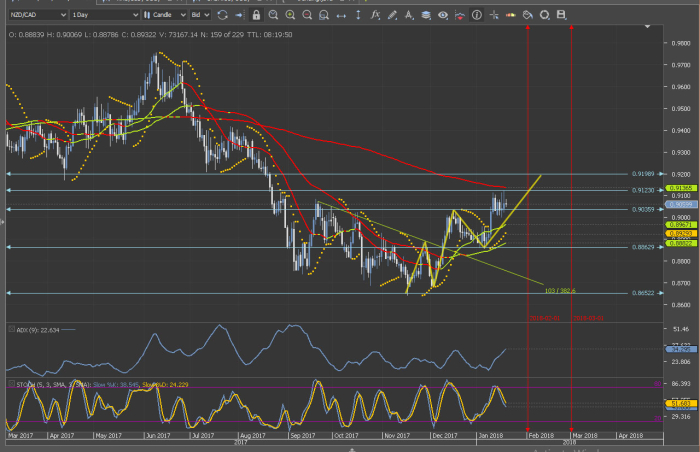Click the 2018-02-01 red vertical line label
700x452 pixels.
pos(545,318)
